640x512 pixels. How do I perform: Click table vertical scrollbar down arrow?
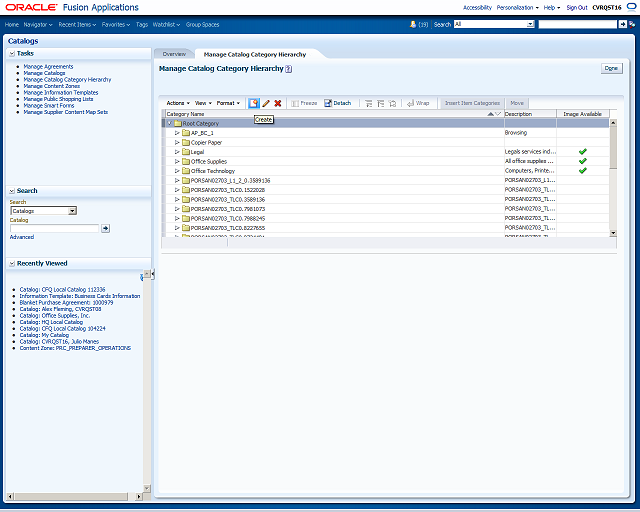[613, 233]
